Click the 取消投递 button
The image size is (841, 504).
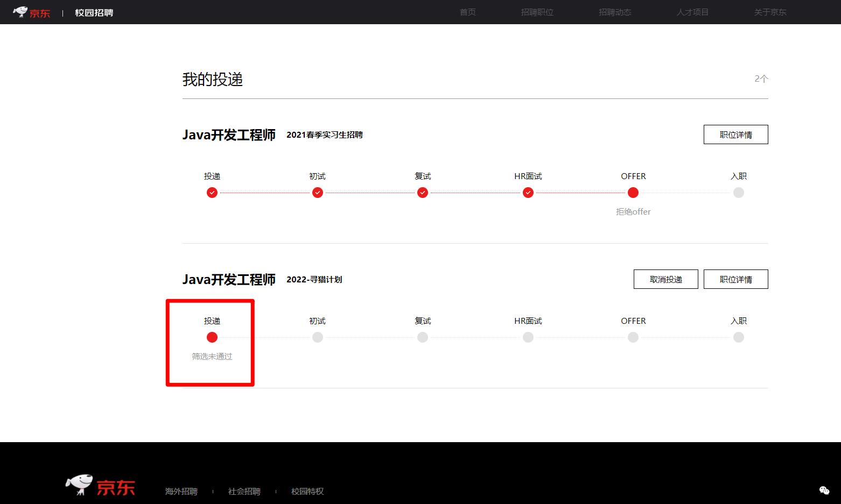tap(665, 279)
